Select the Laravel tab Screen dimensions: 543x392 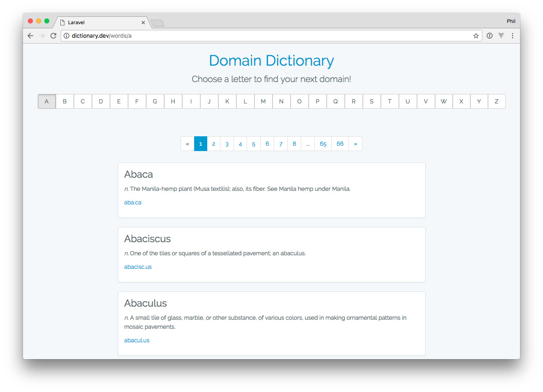pyautogui.click(x=99, y=23)
